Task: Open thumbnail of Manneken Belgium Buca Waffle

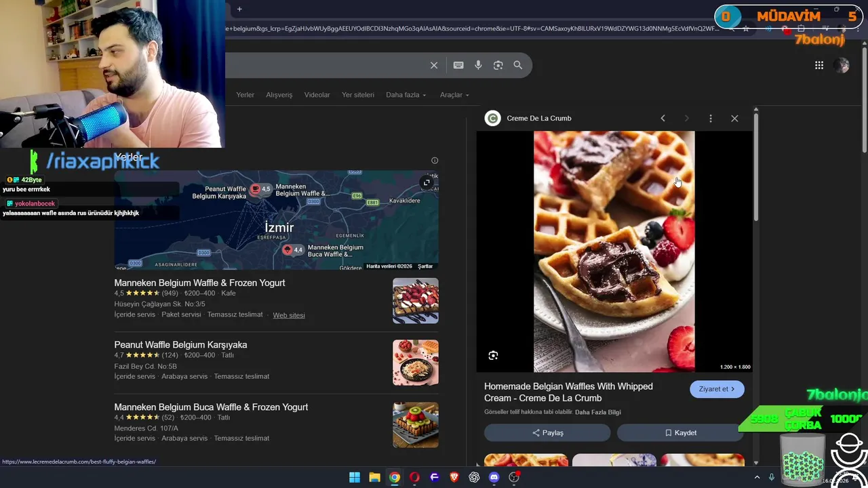Action: click(x=416, y=425)
